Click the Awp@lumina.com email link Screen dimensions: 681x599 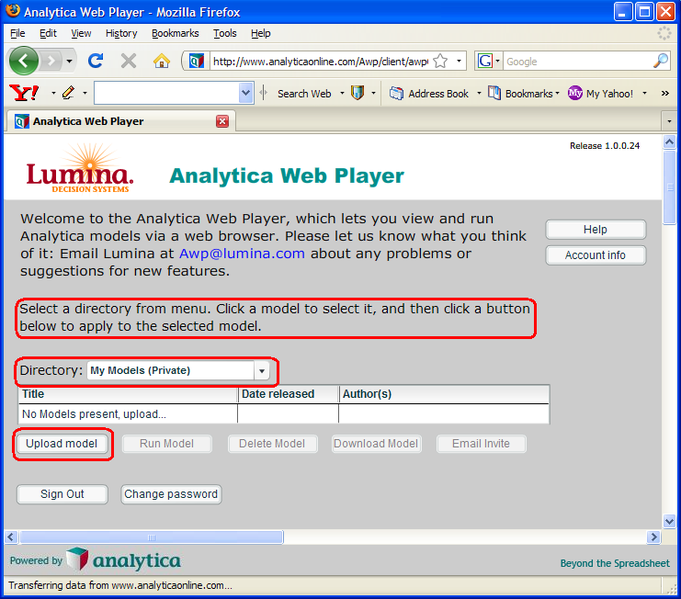242,254
